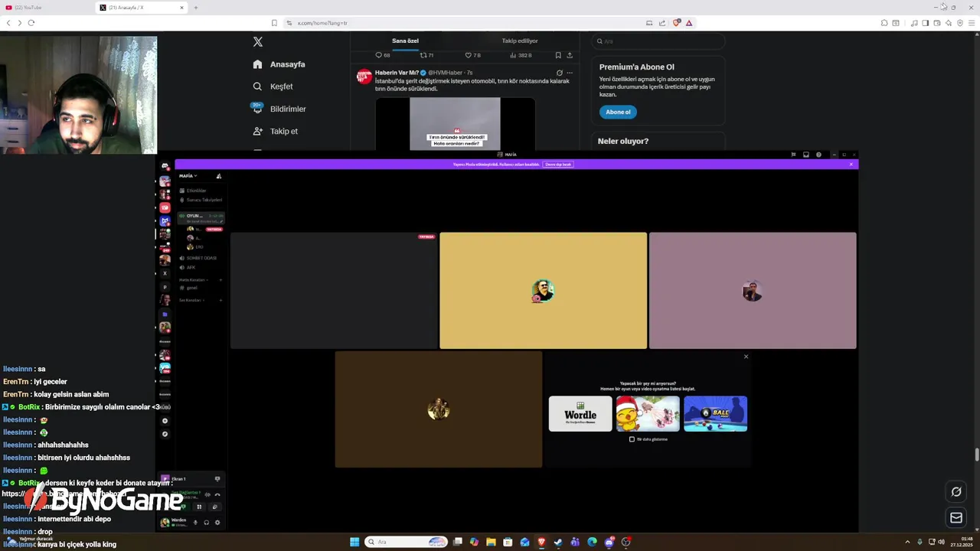Screen dimensions: 980x551
Task: Check Bir daha gösterme checkbox
Action: coord(632,439)
